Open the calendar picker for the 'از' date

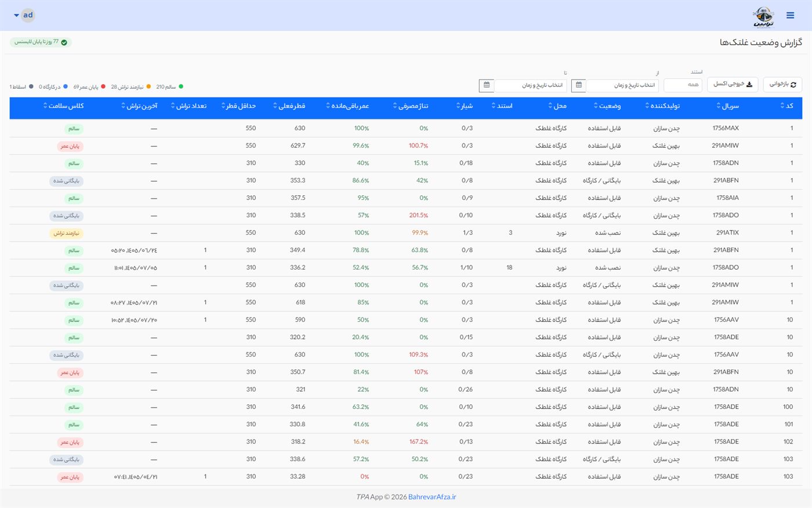click(x=579, y=85)
